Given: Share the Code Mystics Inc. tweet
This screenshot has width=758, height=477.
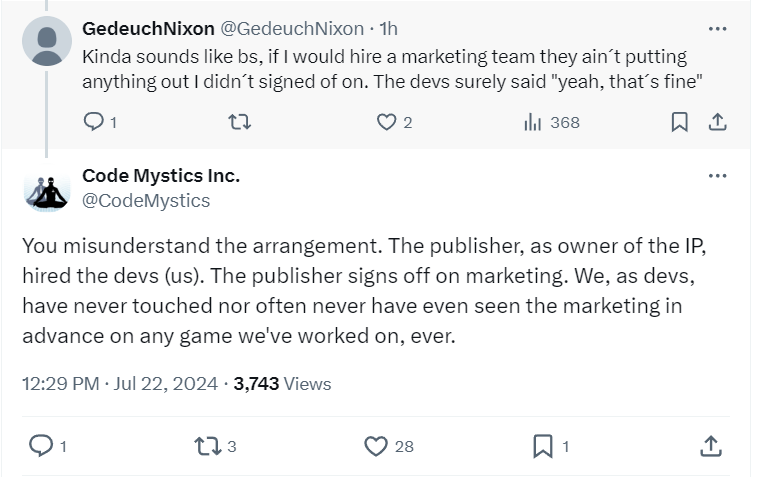Looking at the screenshot, I should point(710,446).
